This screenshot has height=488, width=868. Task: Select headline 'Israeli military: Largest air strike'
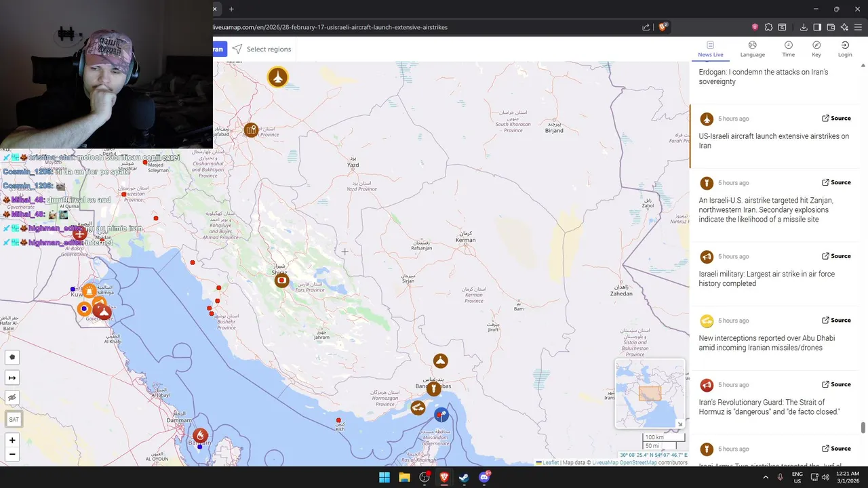767,279
